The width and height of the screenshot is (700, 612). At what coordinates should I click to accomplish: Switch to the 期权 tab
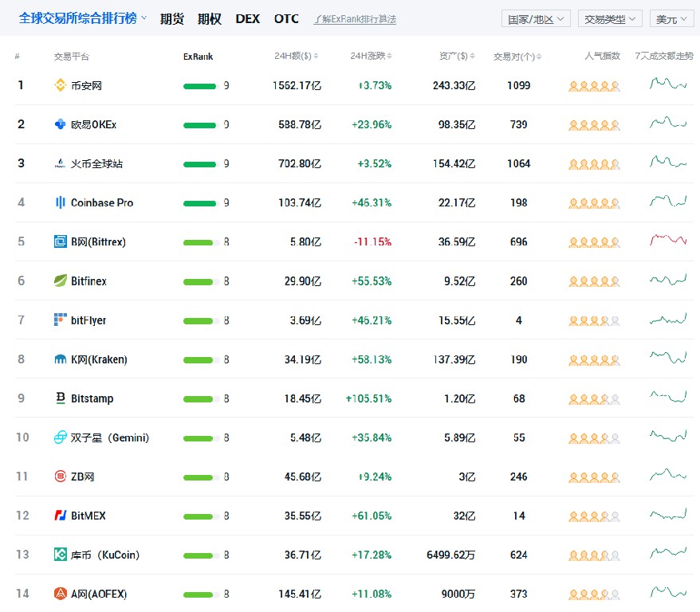coord(210,19)
